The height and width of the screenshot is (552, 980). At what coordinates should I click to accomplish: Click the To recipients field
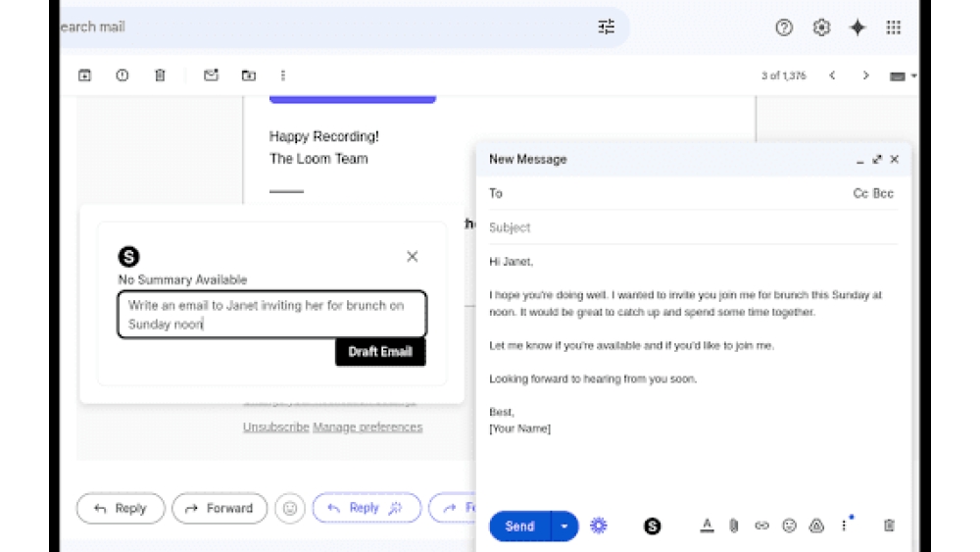pyautogui.click(x=668, y=193)
